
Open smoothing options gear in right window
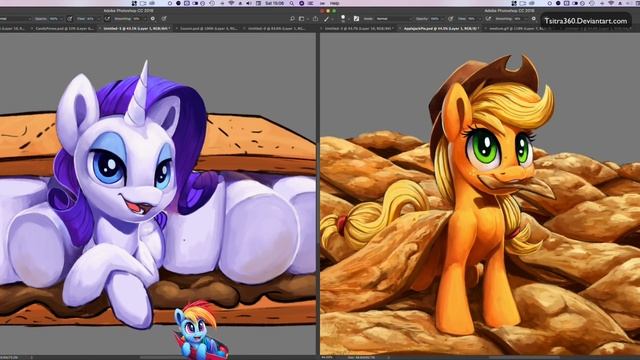pos(533,19)
